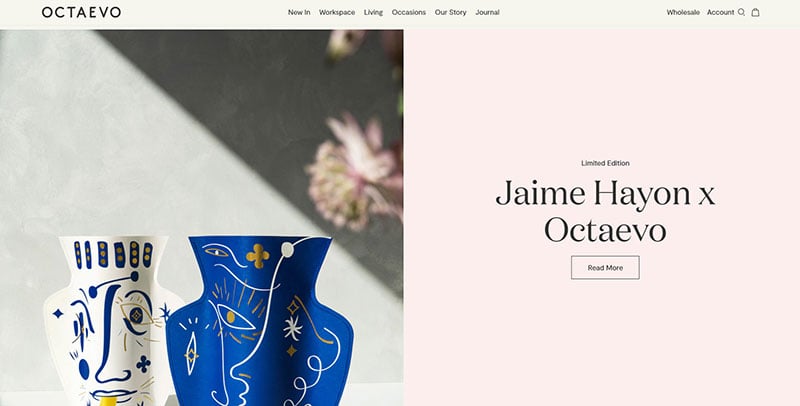Open the Living category
The width and height of the screenshot is (800, 406).
pos(373,12)
